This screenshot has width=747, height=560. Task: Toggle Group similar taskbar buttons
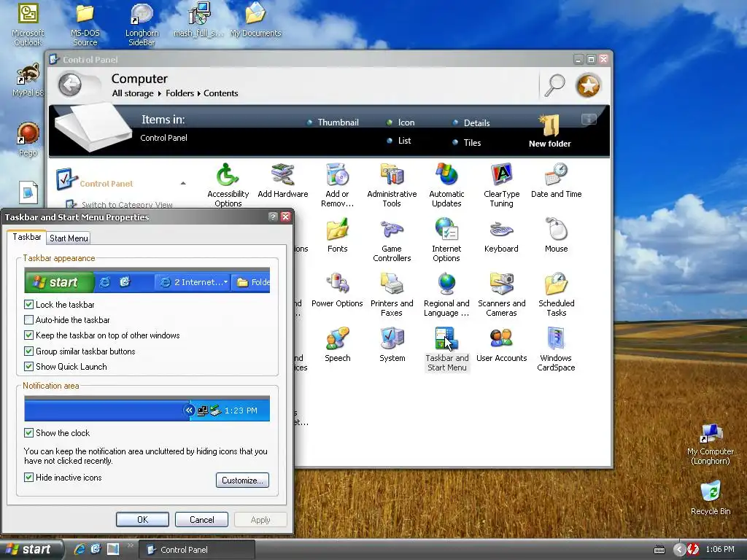point(29,351)
